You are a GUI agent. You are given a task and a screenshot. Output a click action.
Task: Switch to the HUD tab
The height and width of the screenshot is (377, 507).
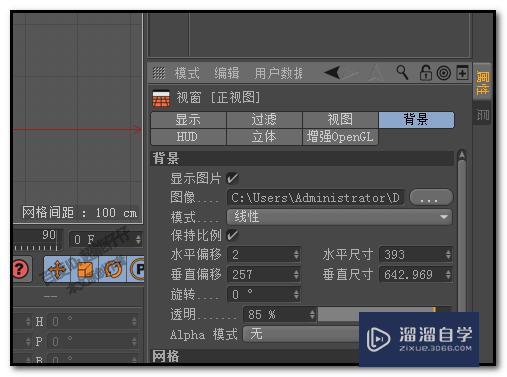point(188,137)
